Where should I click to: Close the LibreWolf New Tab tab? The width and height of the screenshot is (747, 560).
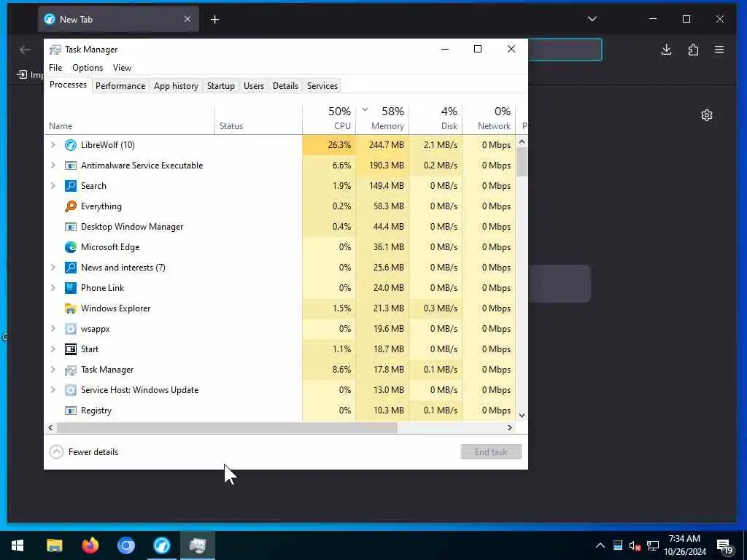pos(187,19)
